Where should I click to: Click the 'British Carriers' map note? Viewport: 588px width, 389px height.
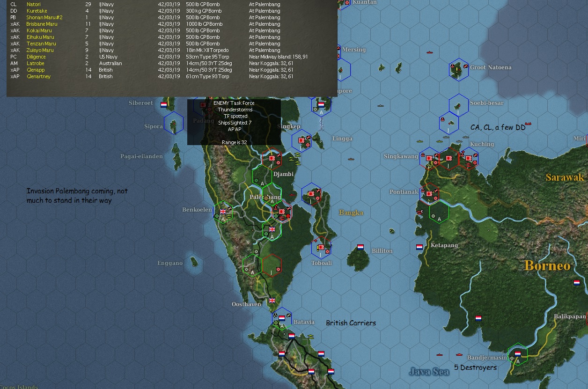point(351,323)
